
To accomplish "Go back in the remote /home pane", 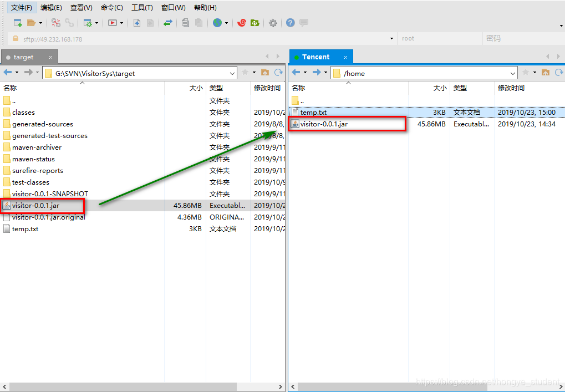I will [296, 73].
